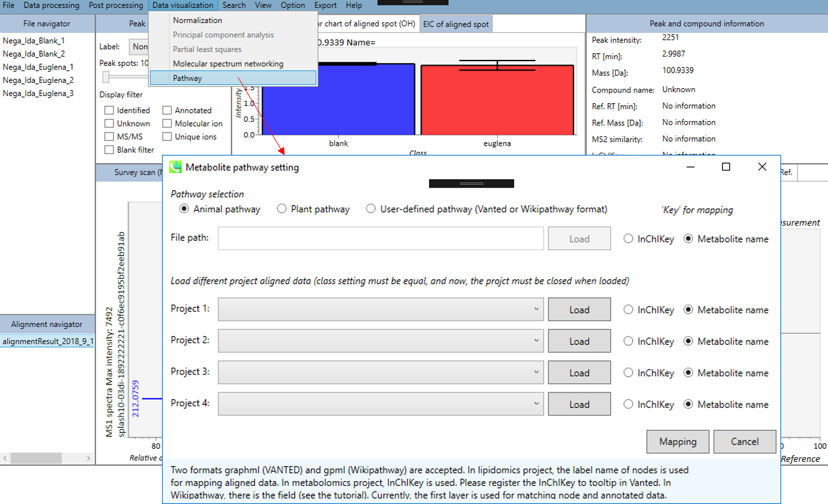
Task: Toggle the Annotated display filter checkbox
Action: [x=167, y=110]
